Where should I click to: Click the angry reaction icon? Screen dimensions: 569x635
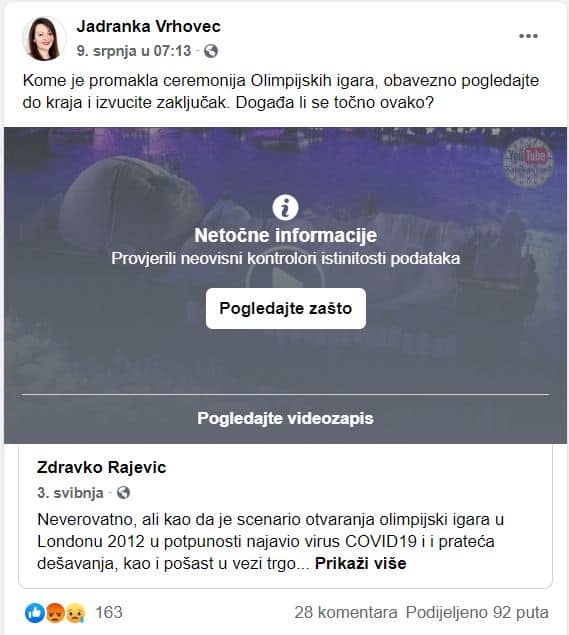(55, 613)
